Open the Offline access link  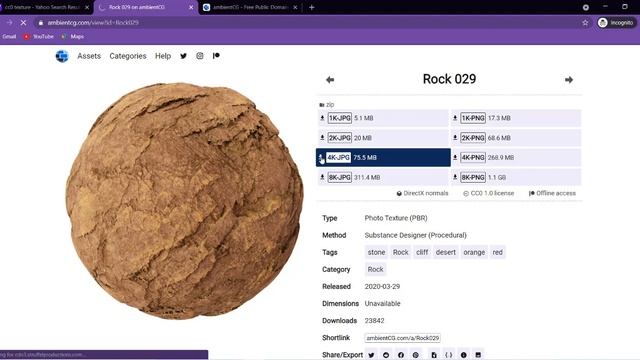tap(552, 193)
